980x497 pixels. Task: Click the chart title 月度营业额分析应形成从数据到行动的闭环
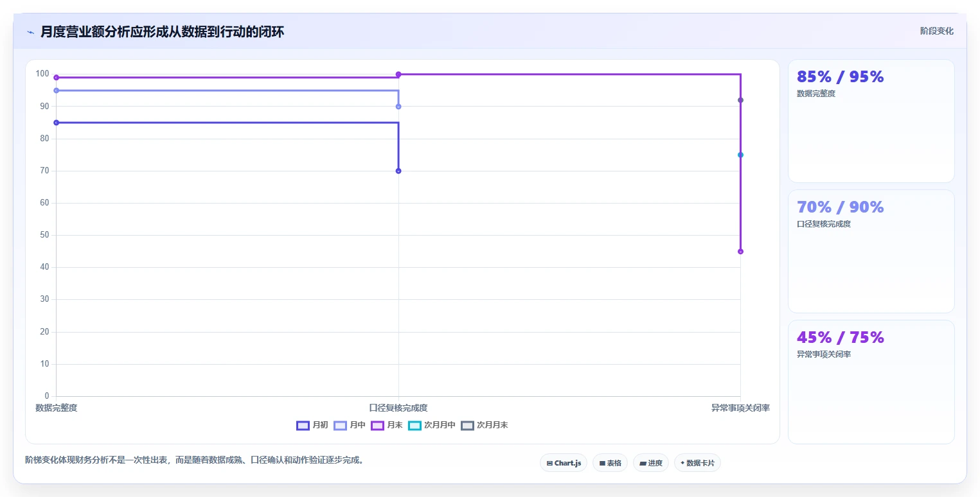point(162,32)
